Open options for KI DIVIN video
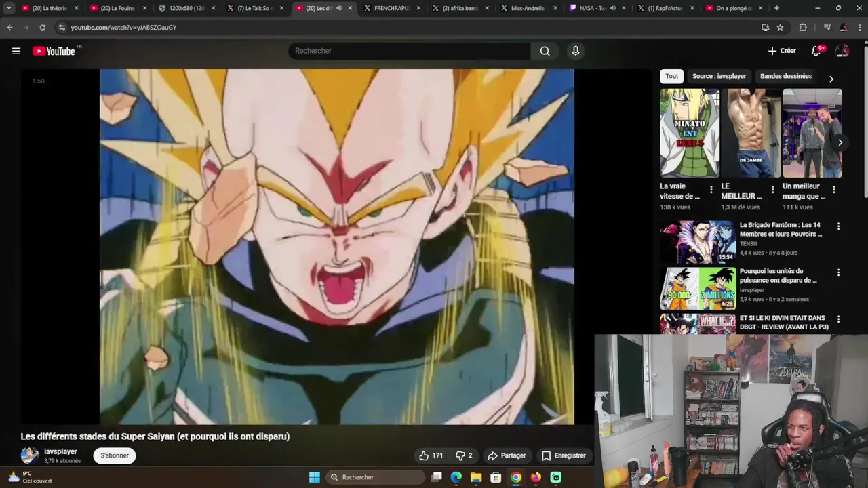The image size is (868, 488). tap(838, 319)
